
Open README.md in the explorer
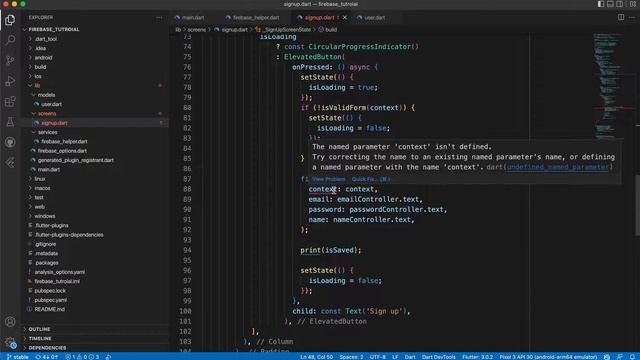click(x=49, y=309)
